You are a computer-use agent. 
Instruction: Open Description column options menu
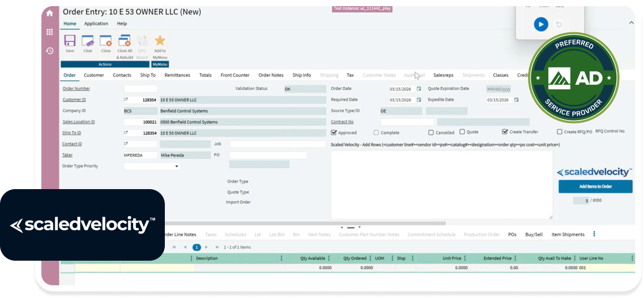click(281, 258)
